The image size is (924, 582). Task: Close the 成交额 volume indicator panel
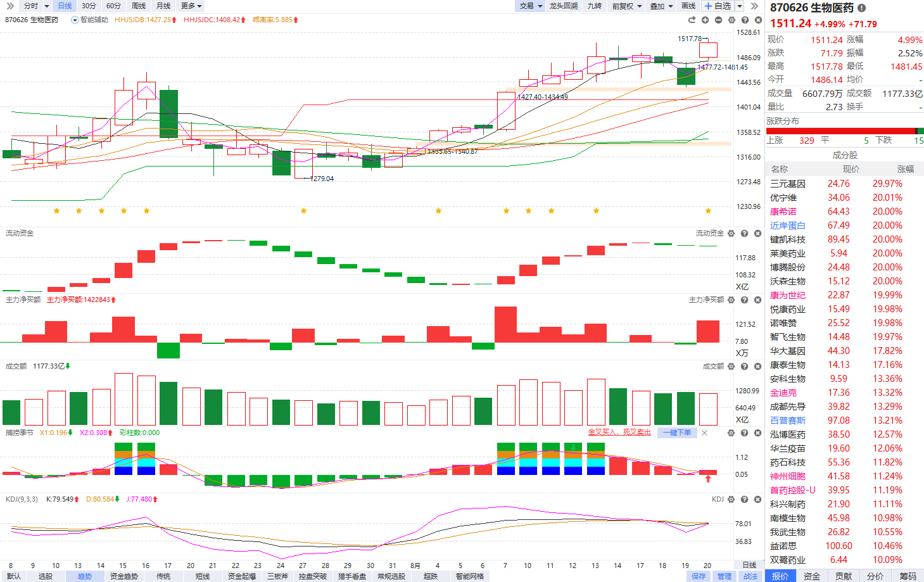click(x=758, y=367)
